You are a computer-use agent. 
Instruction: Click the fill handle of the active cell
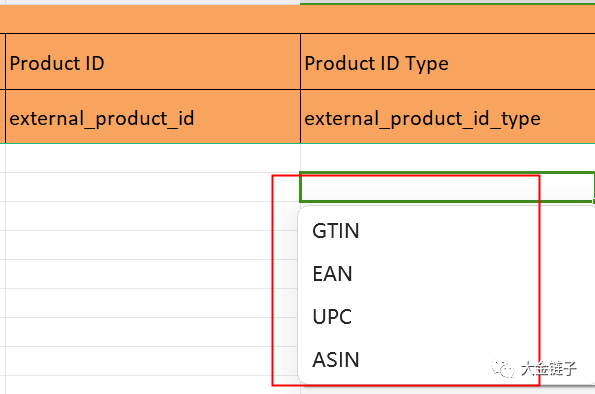click(593, 202)
